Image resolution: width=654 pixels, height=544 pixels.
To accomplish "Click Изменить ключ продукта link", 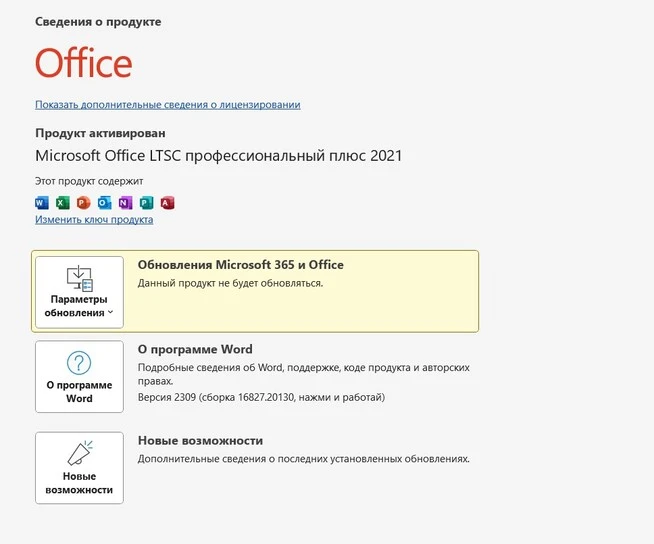I will pos(94,219).
